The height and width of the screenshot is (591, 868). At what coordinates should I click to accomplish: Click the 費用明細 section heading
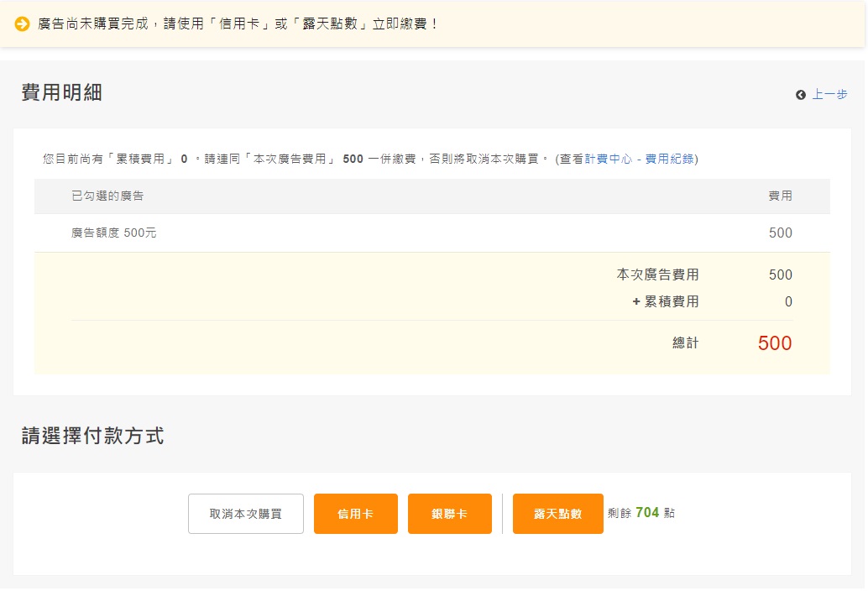point(62,93)
